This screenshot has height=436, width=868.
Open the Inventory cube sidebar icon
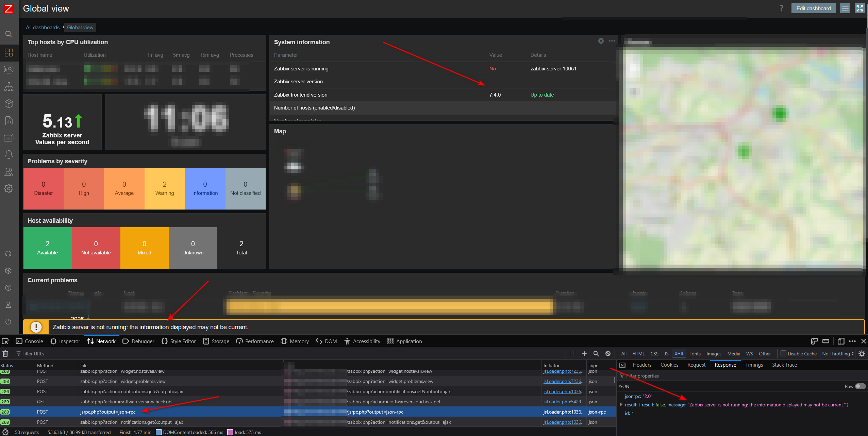click(9, 104)
